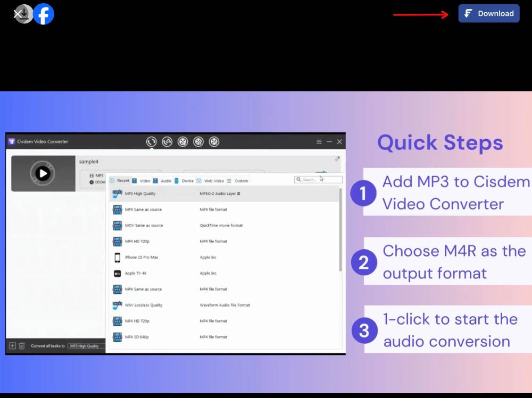Select the Device format tab
532x398 pixels.
[x=184, y=181]
